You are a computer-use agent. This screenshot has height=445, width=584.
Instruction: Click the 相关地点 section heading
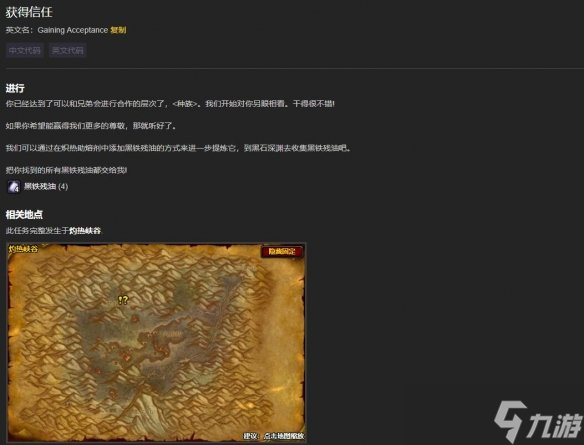[24, 214]
